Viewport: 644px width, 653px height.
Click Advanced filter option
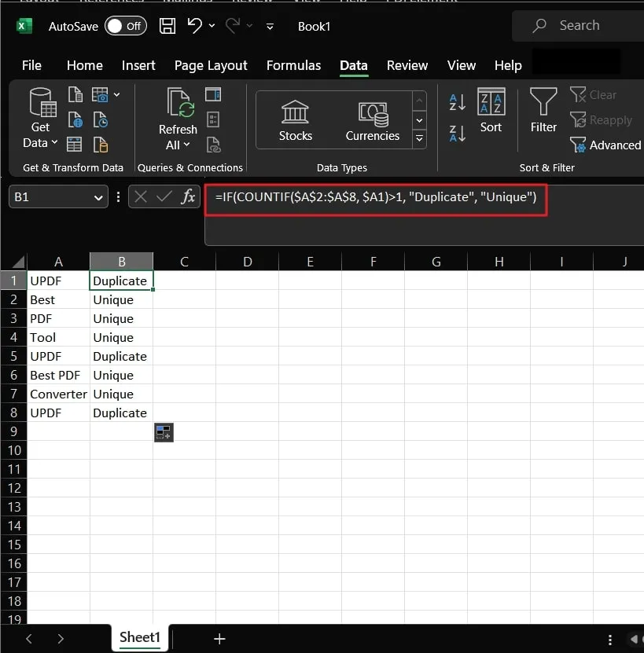click(x=605, y=145)
